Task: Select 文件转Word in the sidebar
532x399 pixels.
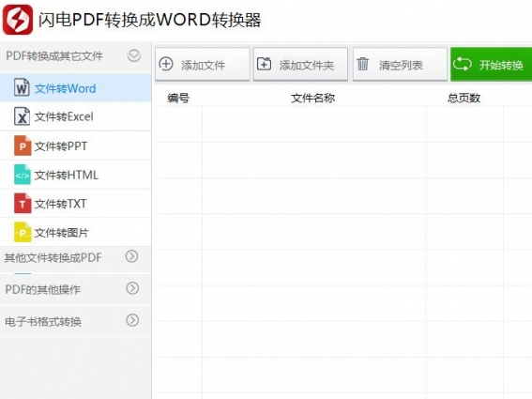Action: click(75, 88)
